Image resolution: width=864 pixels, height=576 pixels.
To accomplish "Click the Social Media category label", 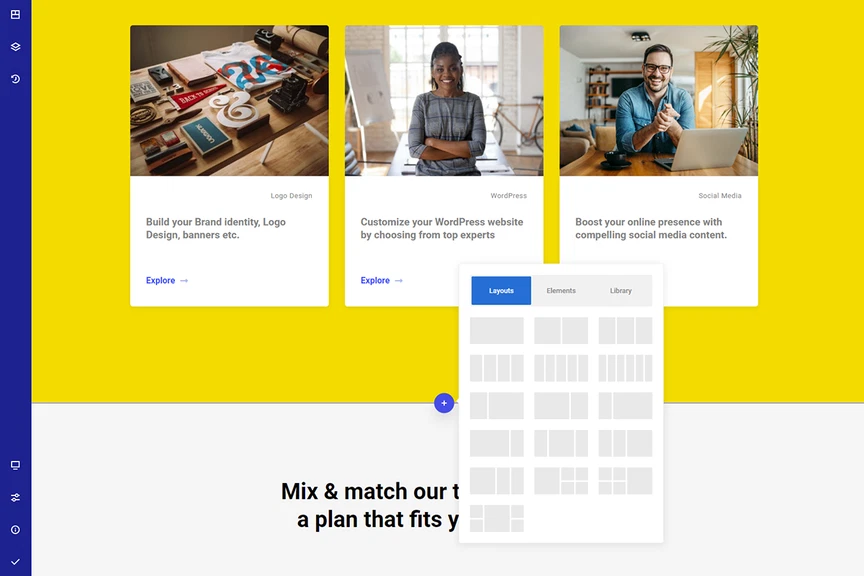I will [x=720, y=196].
